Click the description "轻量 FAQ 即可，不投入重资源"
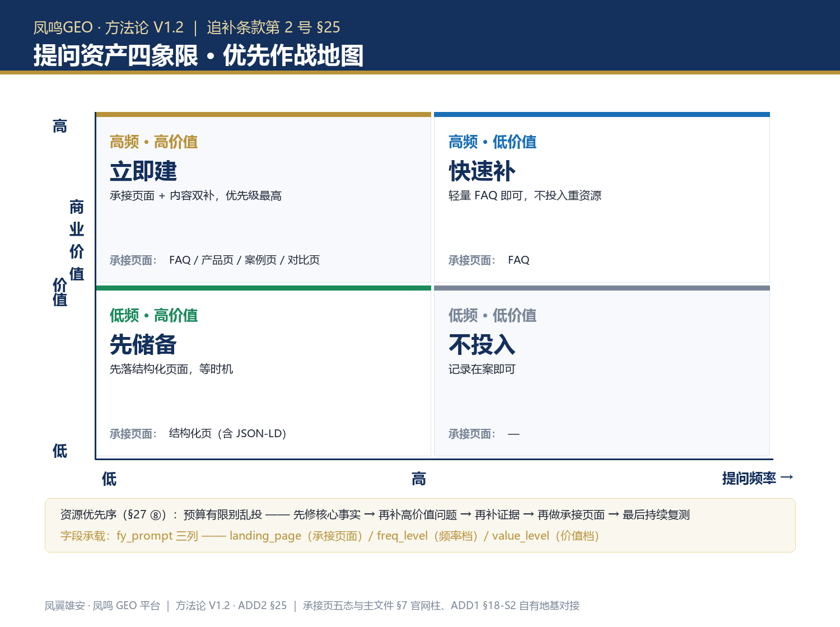This screenshot has height=627, width=840. (525, 195)
